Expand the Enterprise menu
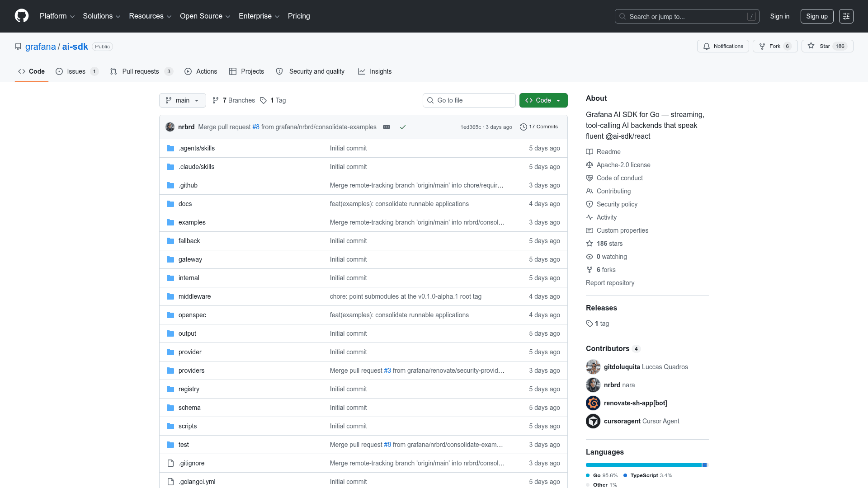The height and width of the screenshot is (488, 868). click(x=259, y=16)
